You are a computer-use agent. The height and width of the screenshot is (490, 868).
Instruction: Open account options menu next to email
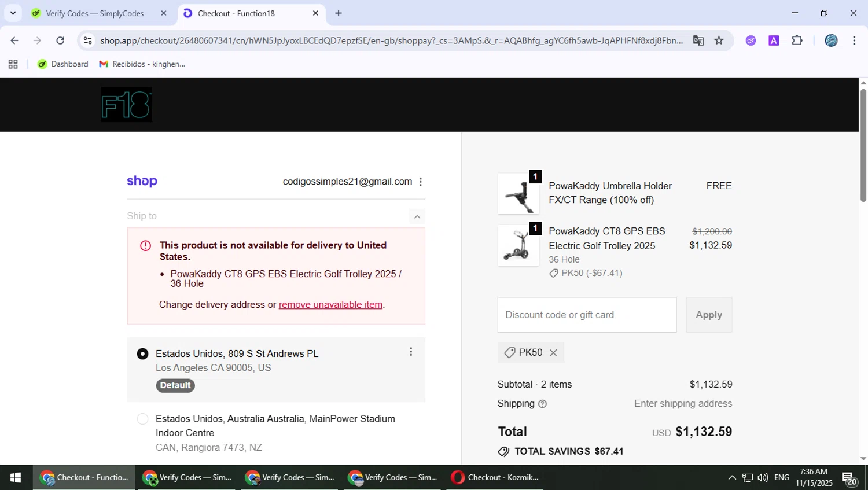[421, 182]
